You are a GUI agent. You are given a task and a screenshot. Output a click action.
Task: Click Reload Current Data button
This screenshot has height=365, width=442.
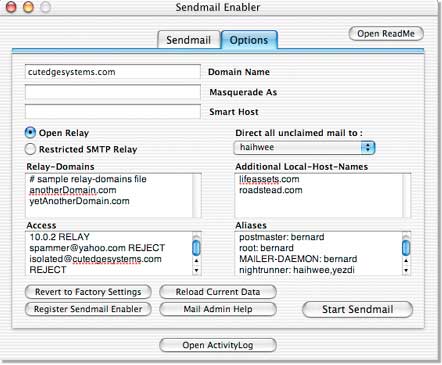[218, 292]
